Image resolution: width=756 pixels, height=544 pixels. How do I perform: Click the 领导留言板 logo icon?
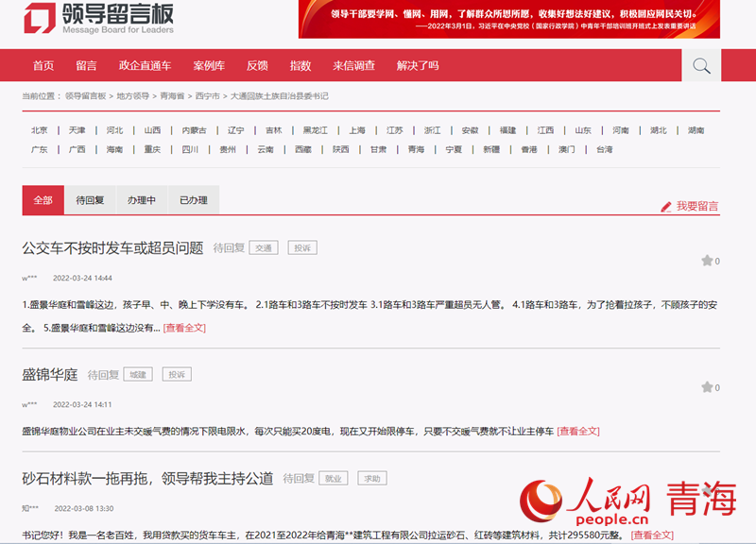[x=39, y=18]
